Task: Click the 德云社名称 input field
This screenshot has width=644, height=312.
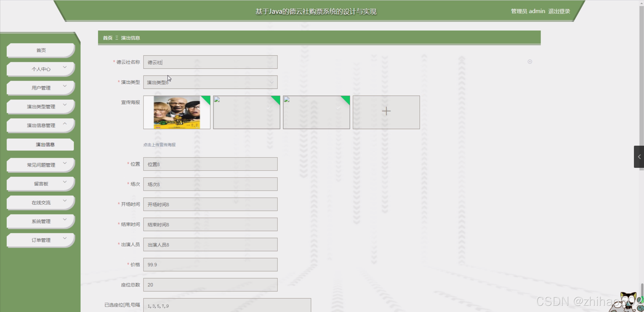Action: 210,62
